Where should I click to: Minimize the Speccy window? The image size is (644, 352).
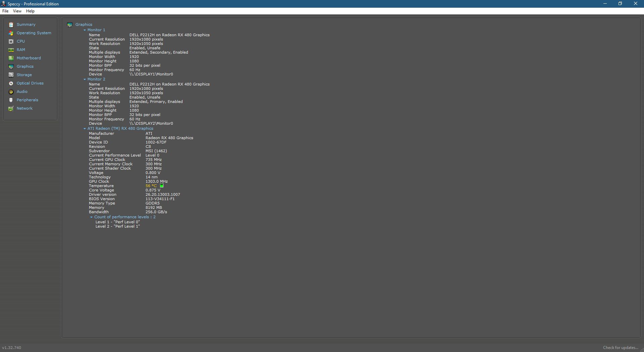coord(605,4)
